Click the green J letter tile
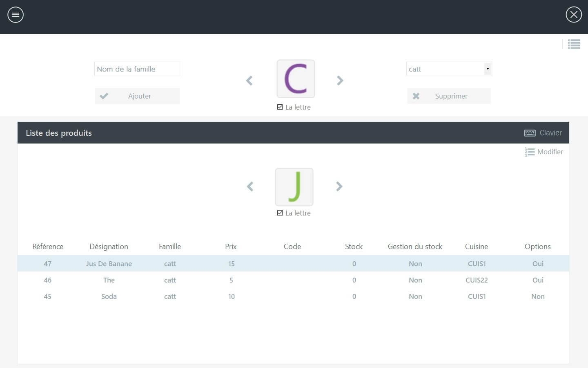The image size is (588, 368). click(x=294, y=187)
